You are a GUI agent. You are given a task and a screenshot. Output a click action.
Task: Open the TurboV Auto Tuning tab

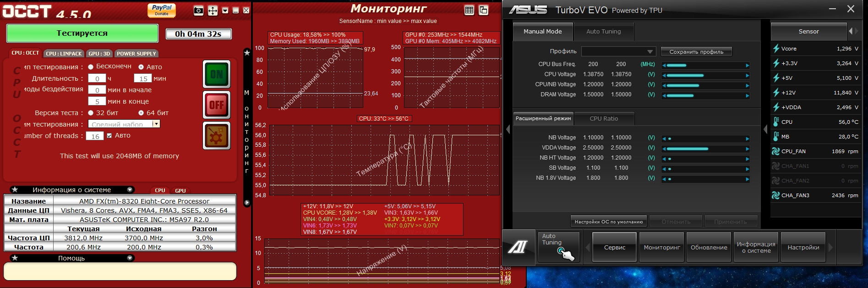[604, 31]
